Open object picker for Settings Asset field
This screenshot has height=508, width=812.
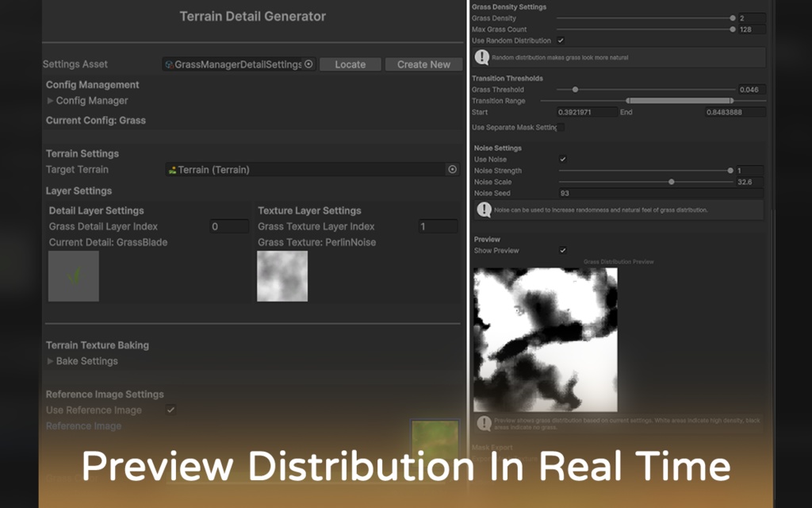point(308,64)
